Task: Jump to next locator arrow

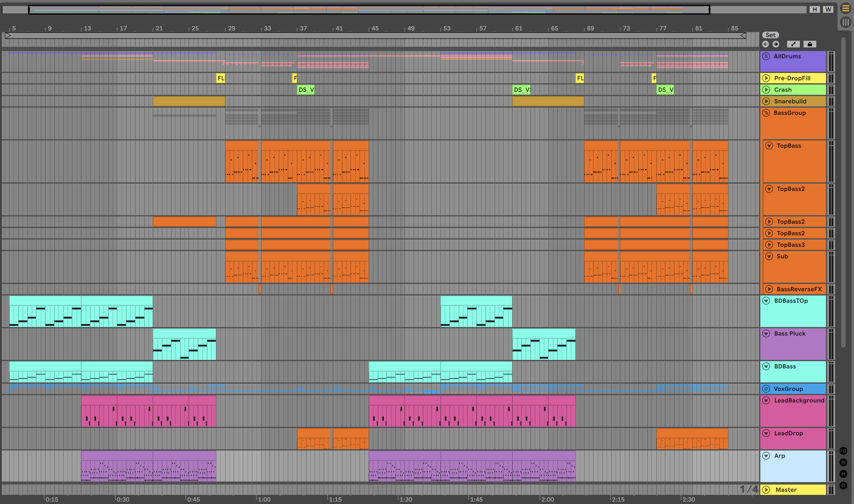Action: point(776,44)
